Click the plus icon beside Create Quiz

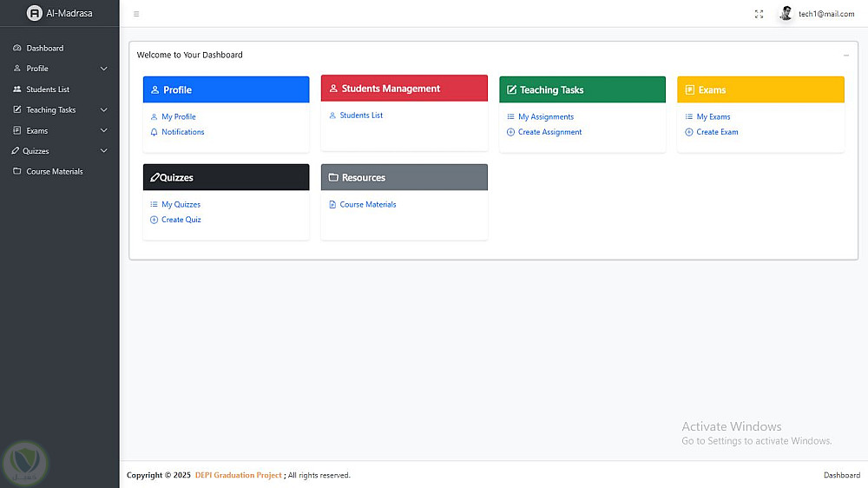(155, 220)
